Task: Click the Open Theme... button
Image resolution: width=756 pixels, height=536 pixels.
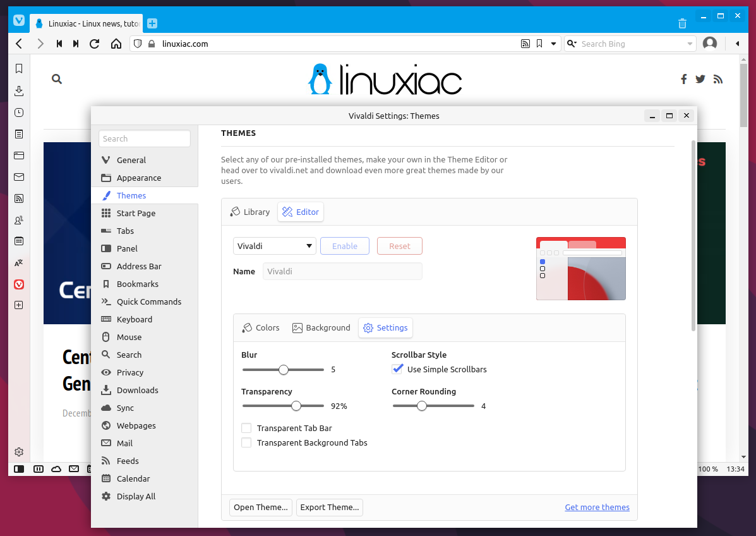Action: tap(261, 507)
